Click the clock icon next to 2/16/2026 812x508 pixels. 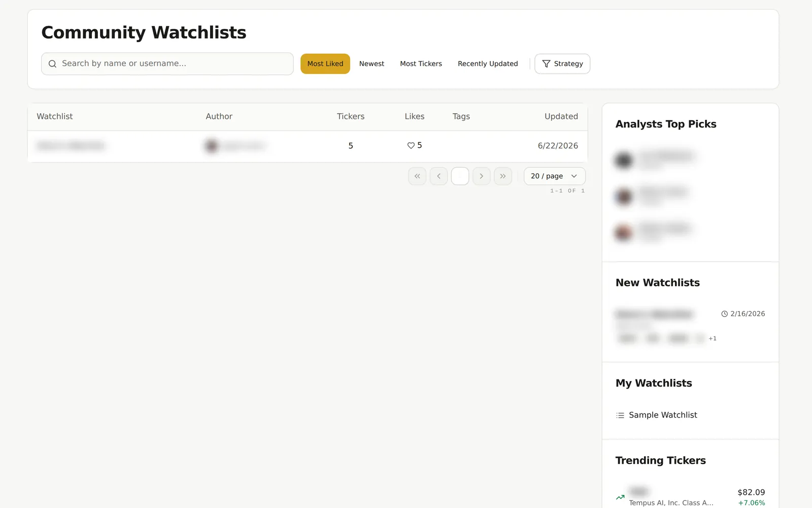(x=725, y=314)
